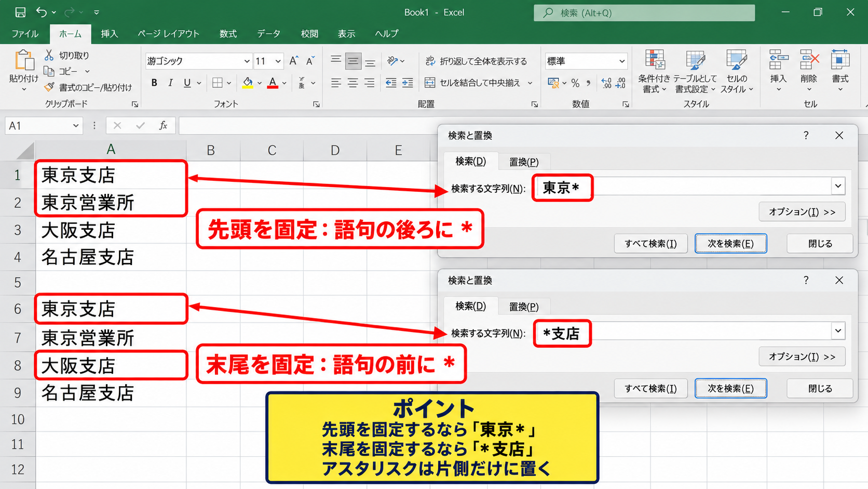Screen dimensions: 868x489
Task: Click the Increase Indent icon
Action: [x=408, y=83]
